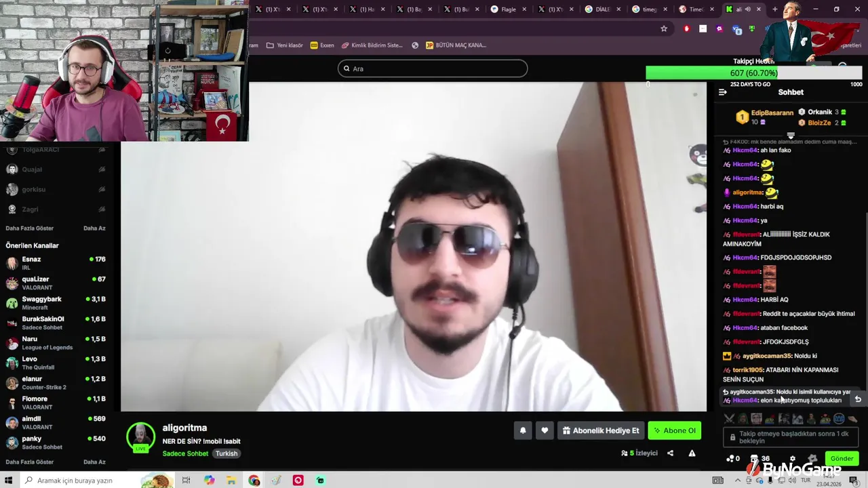The width and height of the screenshot is (868, 488).
Task: Open Zagri followed channel
Action: coord(56,209)
